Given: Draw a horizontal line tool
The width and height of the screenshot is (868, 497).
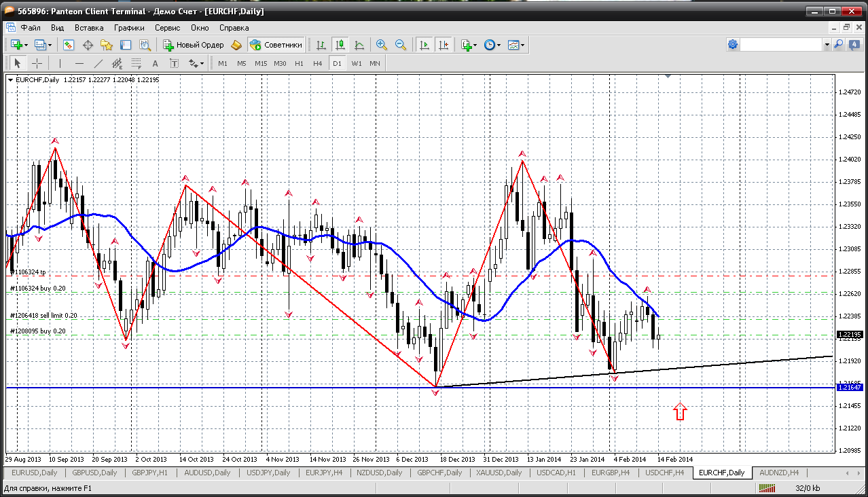Looking at the screenshot, I should (79, 63).
